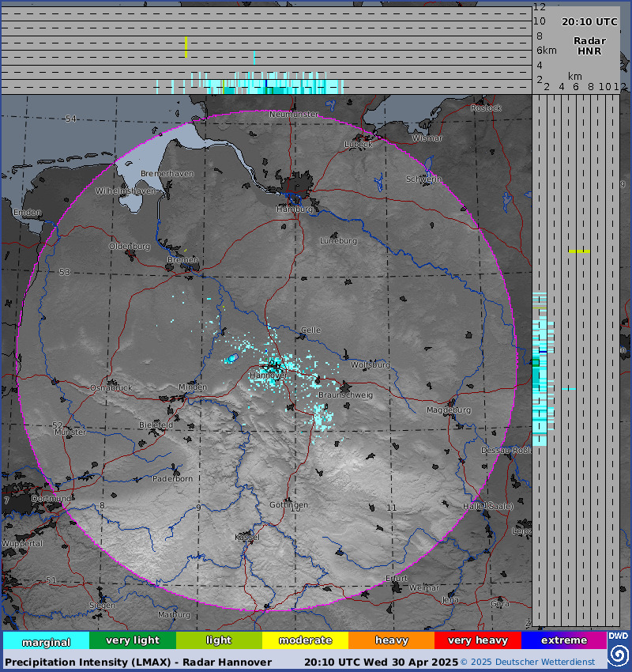Click the yellow moderate legend swatch
Screen dimensions: 632x672
pyautogui.click(x=305, y=640)
